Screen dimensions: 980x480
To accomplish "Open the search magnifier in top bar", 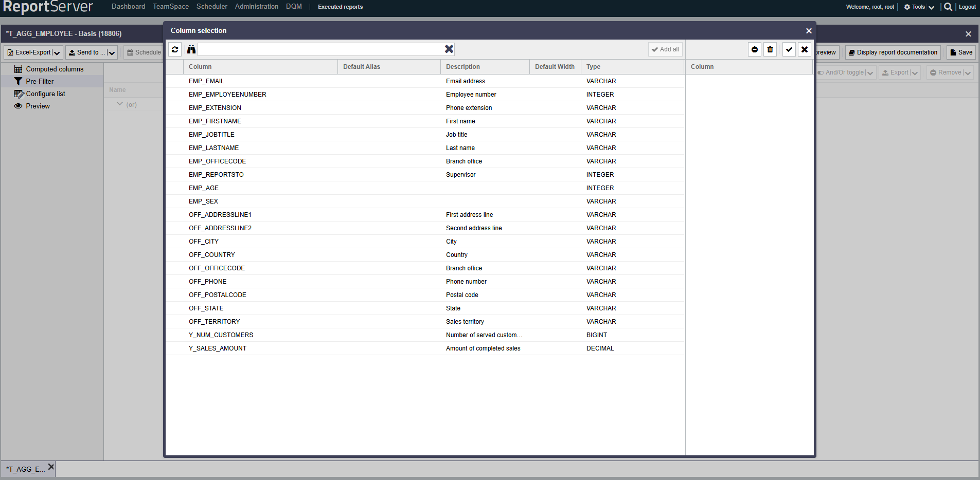I will [x=948, y=7].
